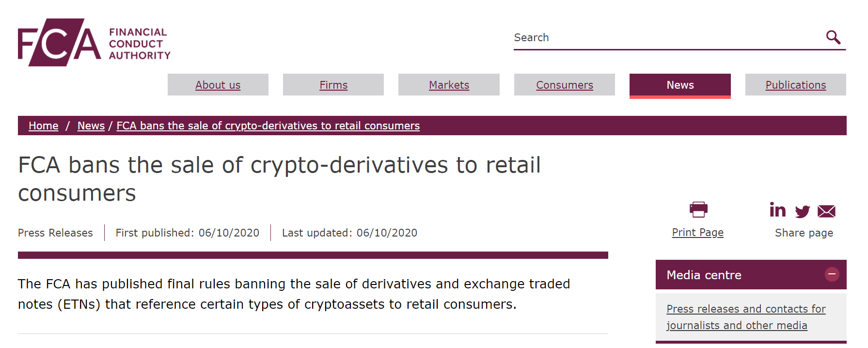Focus the Search input field
Image resolution: width=868 pixels, height=348 pixels.
[669, 37]
